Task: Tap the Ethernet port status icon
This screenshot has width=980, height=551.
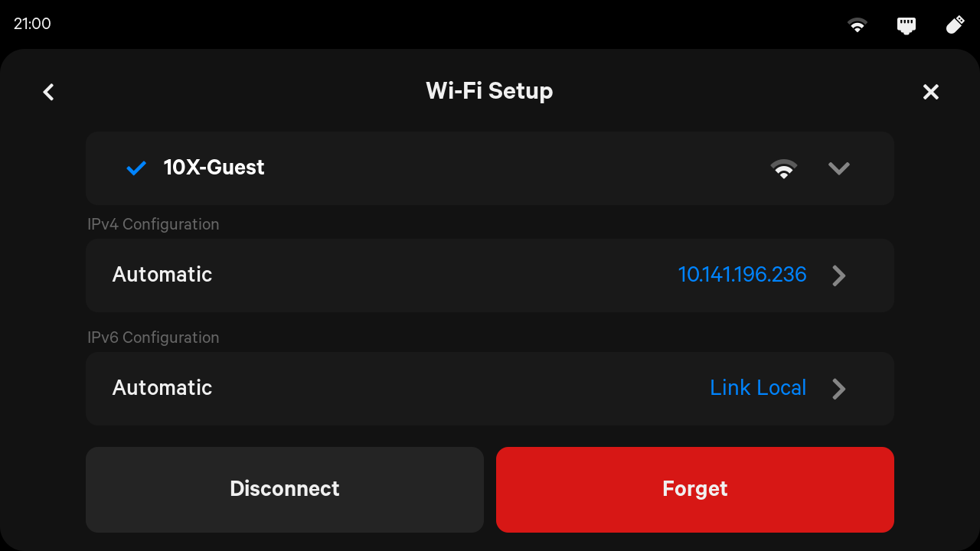Action: click(x=906, y=25)
